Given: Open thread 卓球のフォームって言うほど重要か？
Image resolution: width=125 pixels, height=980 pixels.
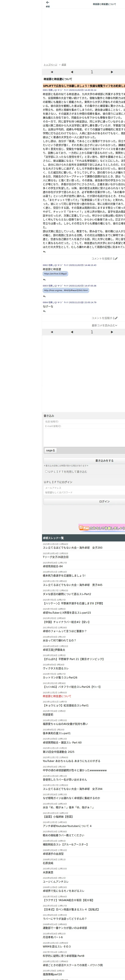Looking at the screenshot, I should click(64, 631).
